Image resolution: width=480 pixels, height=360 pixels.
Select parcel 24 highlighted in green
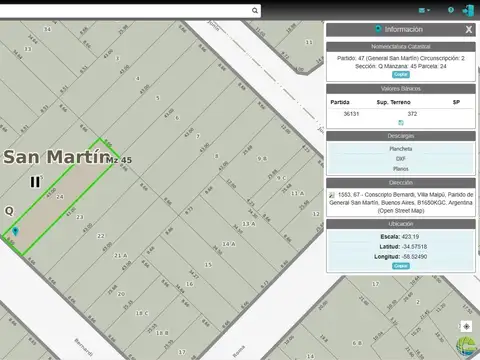(x=60, y=197)
